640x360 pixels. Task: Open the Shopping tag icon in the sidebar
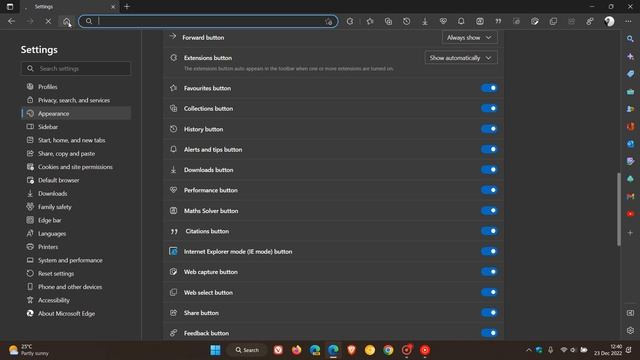pyautogui.click(x=630, y=74)
